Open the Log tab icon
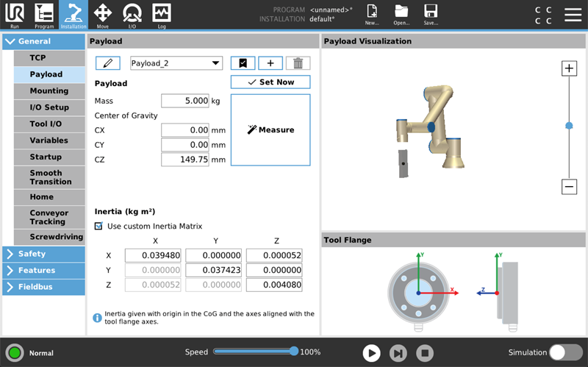Screen dimensions: 588x367 (162, 14)
